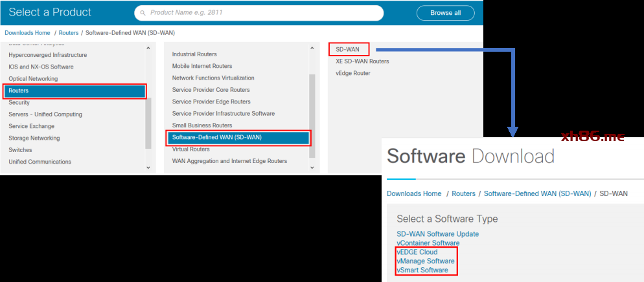Image resolution: width=644 pixels, height=282 pixels.
Task: Select Optical Networking category
Action: point(33,79)
